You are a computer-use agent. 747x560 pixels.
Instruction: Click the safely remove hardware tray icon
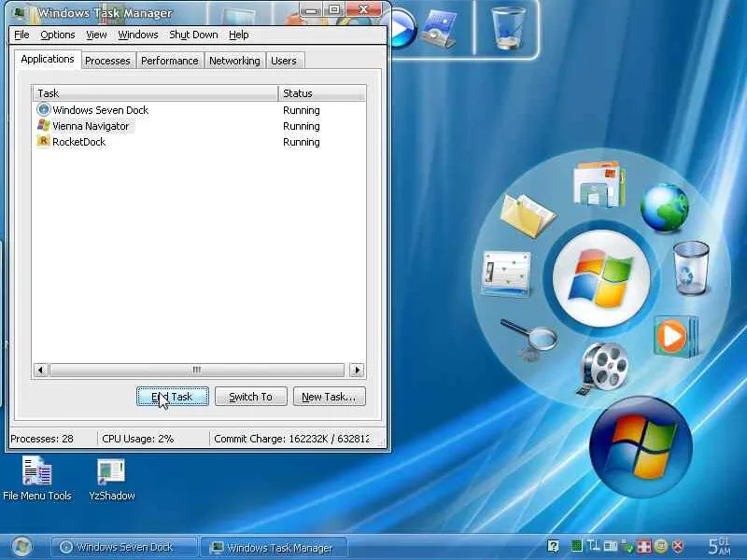(627, 546)
